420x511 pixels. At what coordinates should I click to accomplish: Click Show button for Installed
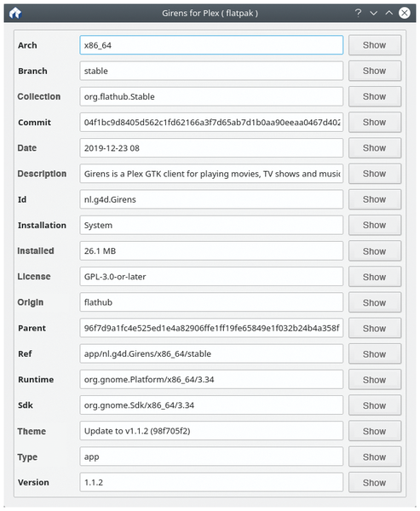coord(375,251)
